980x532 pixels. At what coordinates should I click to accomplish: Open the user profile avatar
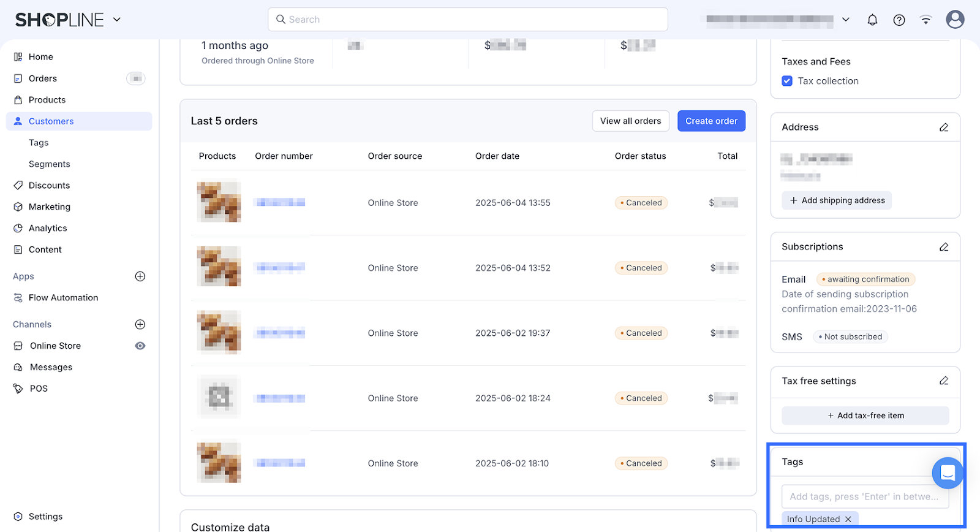pyautogui.click(x=955, y=20)
